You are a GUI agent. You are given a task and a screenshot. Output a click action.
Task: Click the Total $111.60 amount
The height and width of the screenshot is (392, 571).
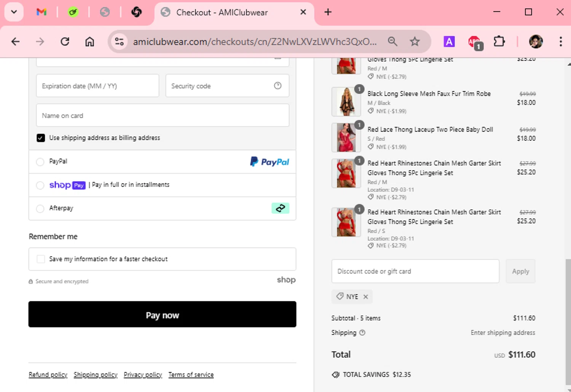click(522, 355)
